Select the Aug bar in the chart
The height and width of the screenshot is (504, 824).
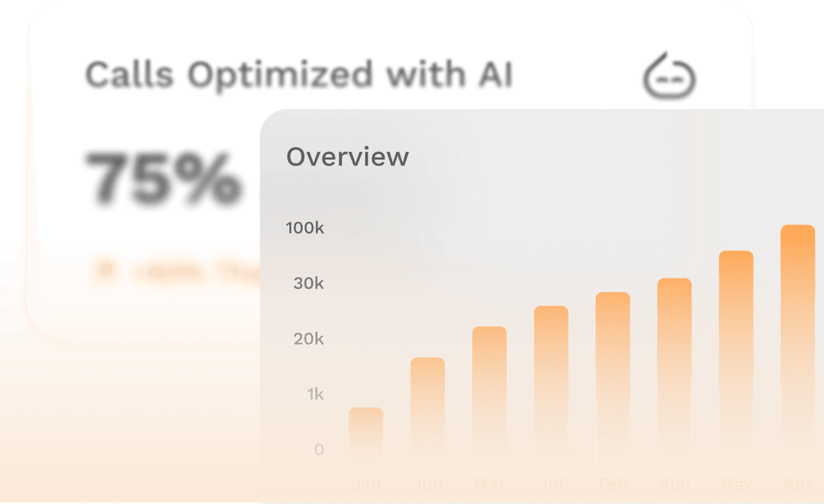point(674,372)
